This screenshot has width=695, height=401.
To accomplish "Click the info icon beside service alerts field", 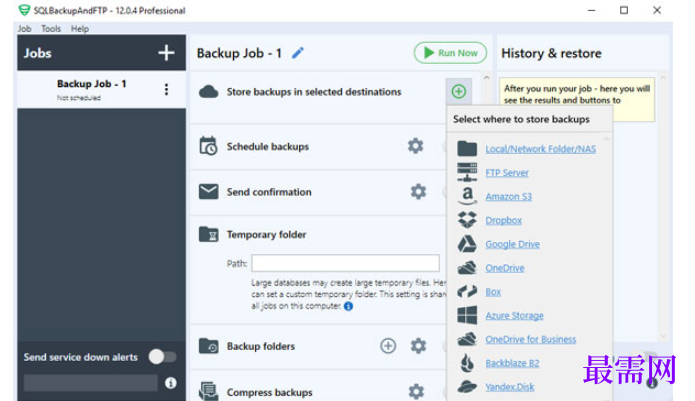I will coord(171,383).
